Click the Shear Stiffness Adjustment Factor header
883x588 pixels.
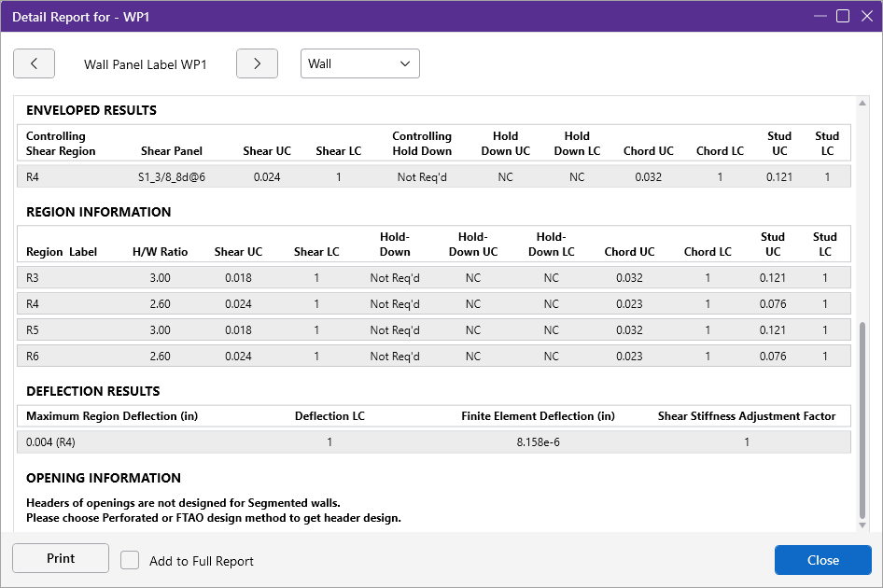pos(746,416)
